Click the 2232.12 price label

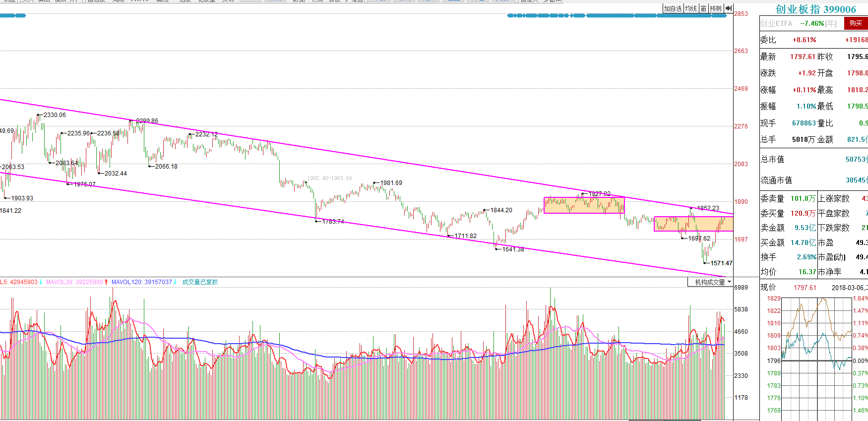(206, 134)
